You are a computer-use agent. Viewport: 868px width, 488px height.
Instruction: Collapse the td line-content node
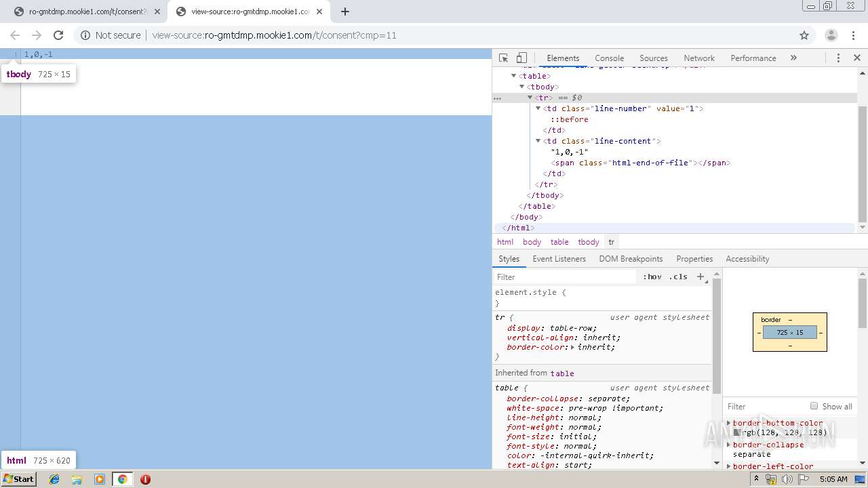(x=538, y=141)
